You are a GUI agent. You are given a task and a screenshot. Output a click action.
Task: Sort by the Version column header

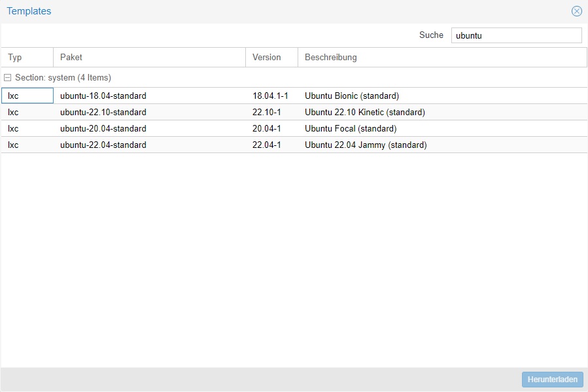click(272, 58)
